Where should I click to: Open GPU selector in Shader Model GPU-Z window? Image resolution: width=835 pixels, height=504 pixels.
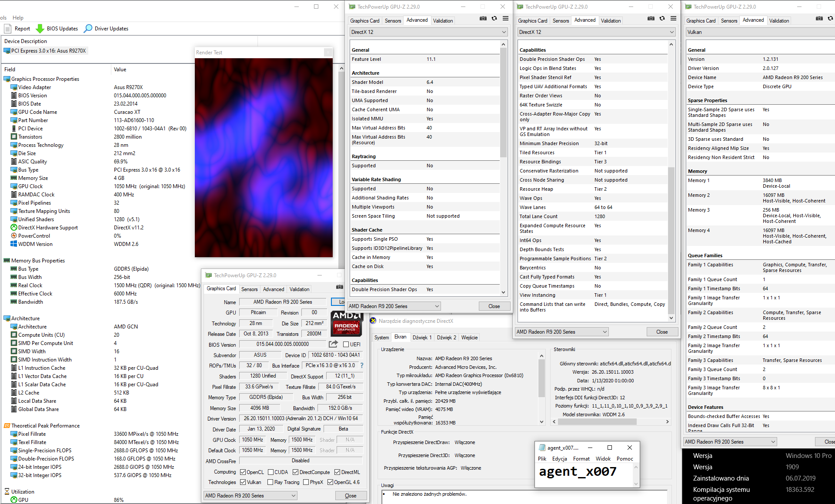(x=394, y=306)
